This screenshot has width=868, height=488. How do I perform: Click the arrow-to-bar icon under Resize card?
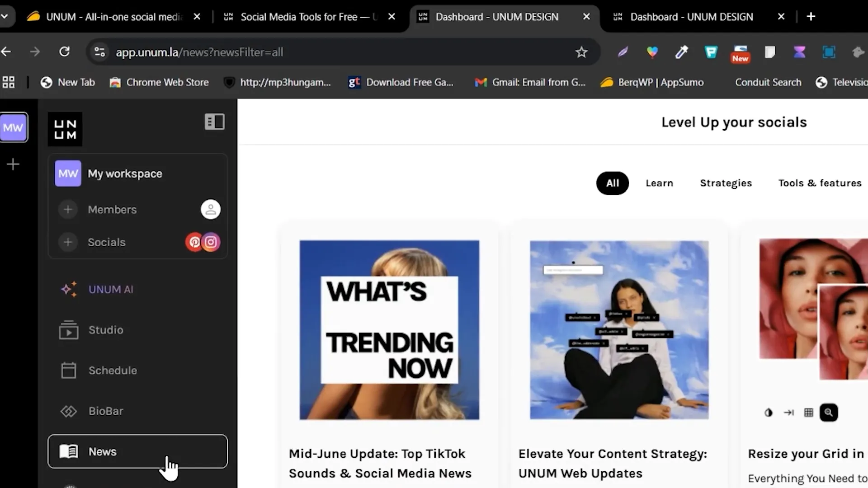coord(788,413)
